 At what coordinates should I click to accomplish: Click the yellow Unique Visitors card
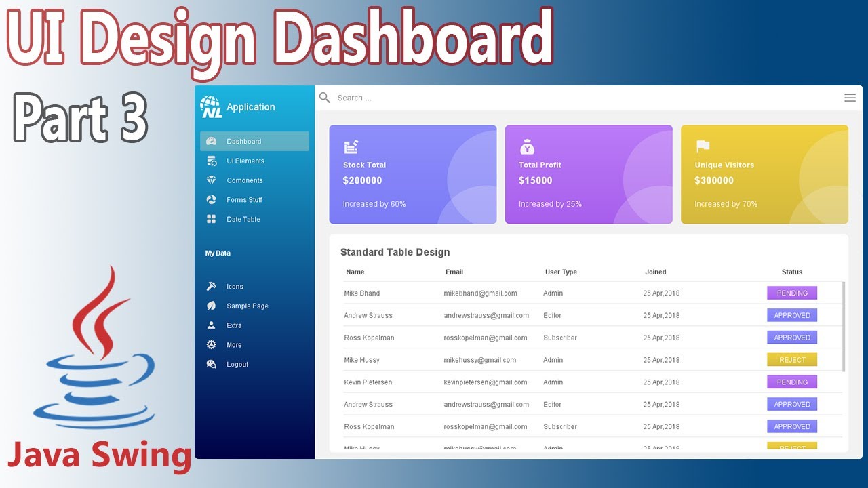764,174
